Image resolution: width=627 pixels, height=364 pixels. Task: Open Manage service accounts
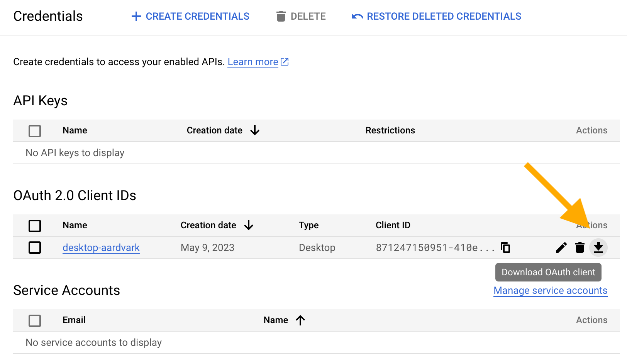[550, 290]
